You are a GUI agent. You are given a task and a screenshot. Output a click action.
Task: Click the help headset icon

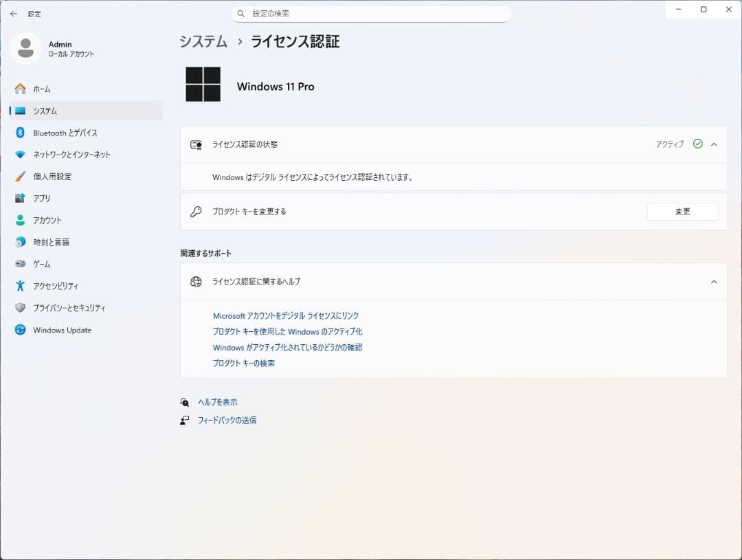tap(185, 403)
